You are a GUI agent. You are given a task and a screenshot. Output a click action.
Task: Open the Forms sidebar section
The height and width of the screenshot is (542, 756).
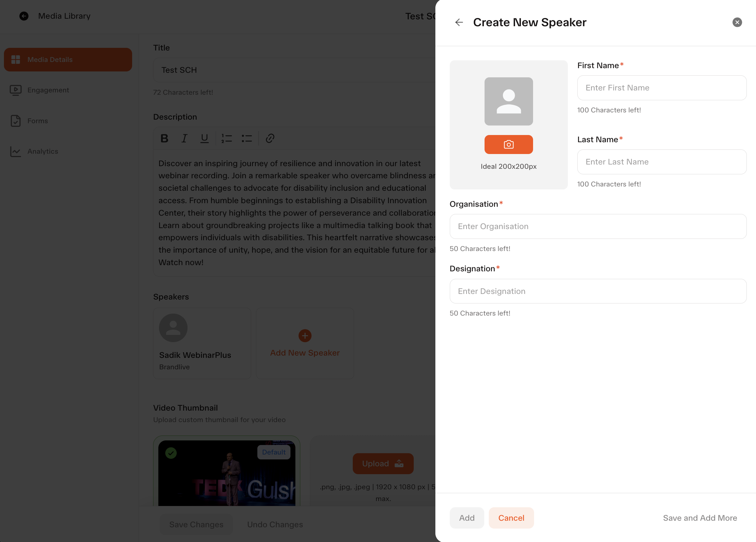[68, 121]
